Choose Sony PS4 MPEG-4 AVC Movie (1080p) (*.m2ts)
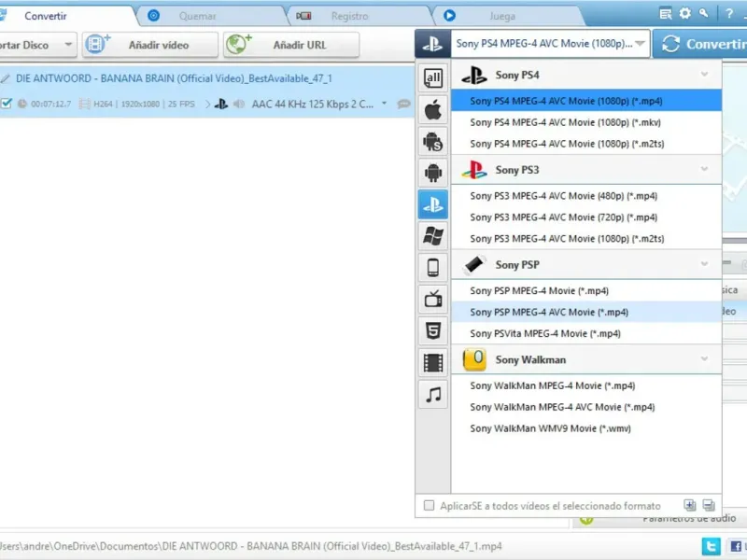The height and width of the screenshot is (560, 747). pyautogui.click(x=586, y=144)
